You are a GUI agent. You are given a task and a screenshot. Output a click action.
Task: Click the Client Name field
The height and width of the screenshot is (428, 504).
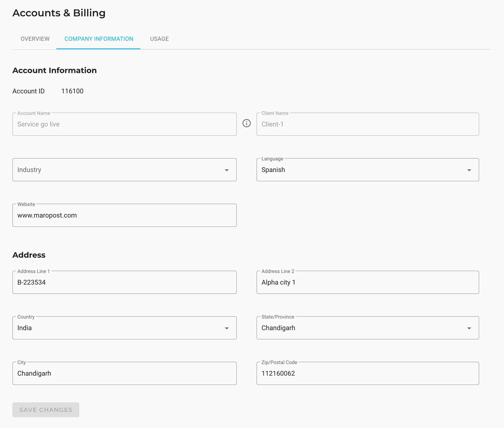(367, 124)
